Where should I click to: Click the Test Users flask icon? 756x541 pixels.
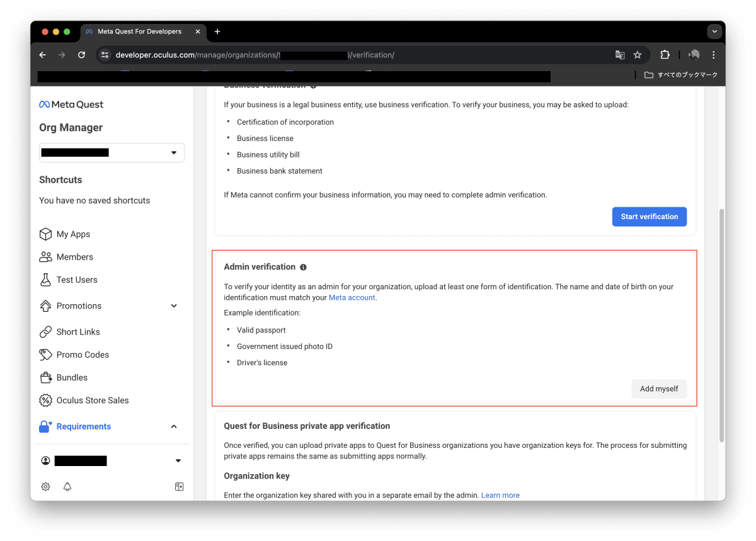pyautogui.click(x=45, y=280)
